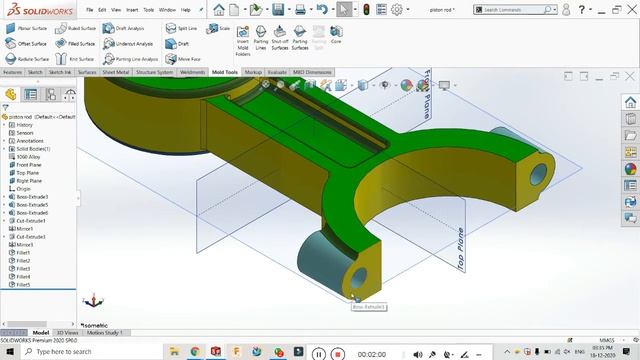Open the Parting Surfaces tool
The width and height of the screenshot is (640, 360).
(x=300, y=37)
